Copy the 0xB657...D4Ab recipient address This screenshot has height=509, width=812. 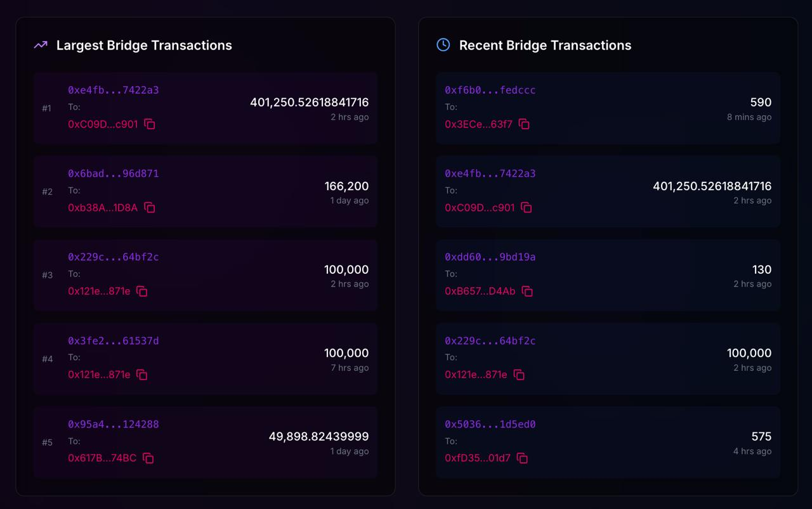(527, 292)
